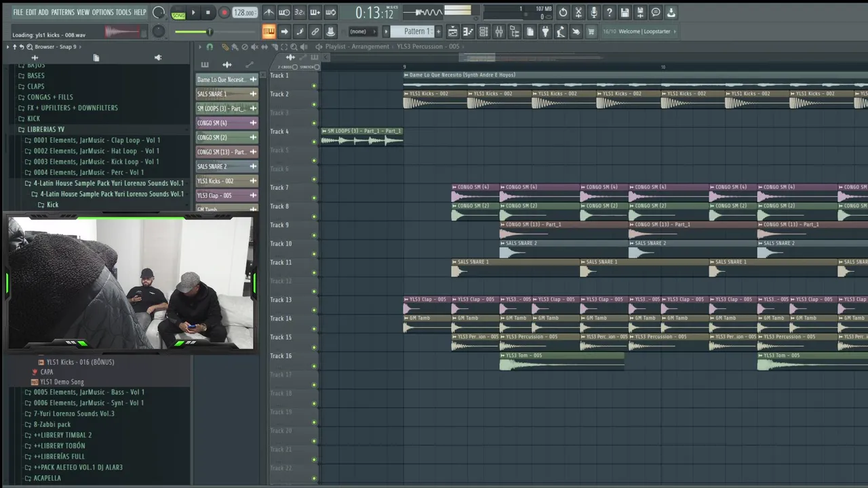Toggle playlist snap magnet icon
Image resolution: width=868 pixels, height=488 pixels.
pos(210,47)
